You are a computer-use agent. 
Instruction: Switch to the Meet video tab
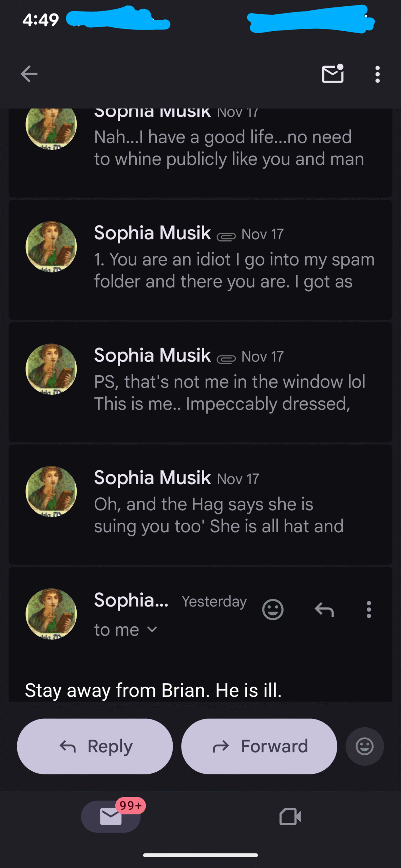[290, 816]
